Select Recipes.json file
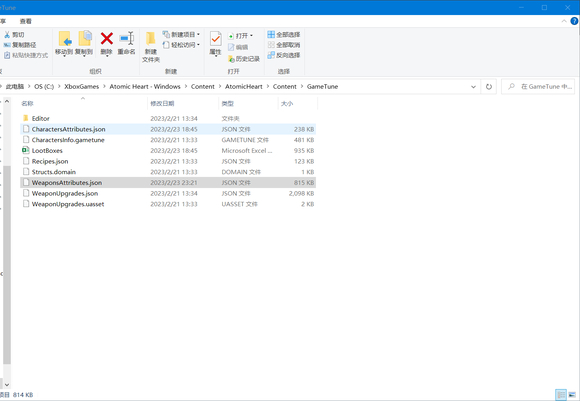This screenshot has width=580, height=401. coord(168,161)
